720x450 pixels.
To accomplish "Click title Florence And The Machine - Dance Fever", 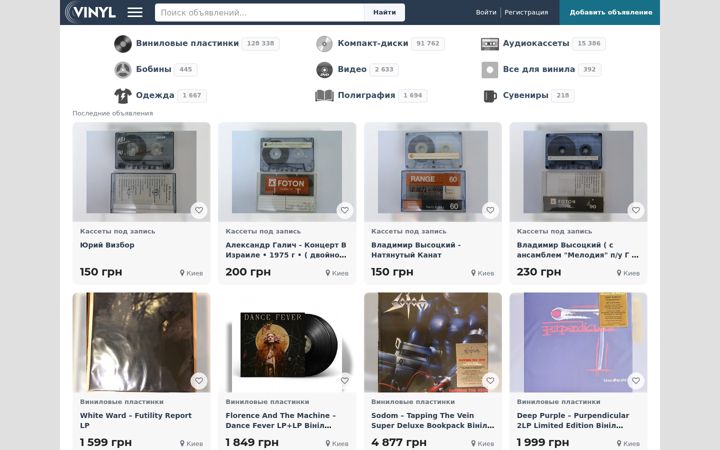I will click(x=281, y=421).
